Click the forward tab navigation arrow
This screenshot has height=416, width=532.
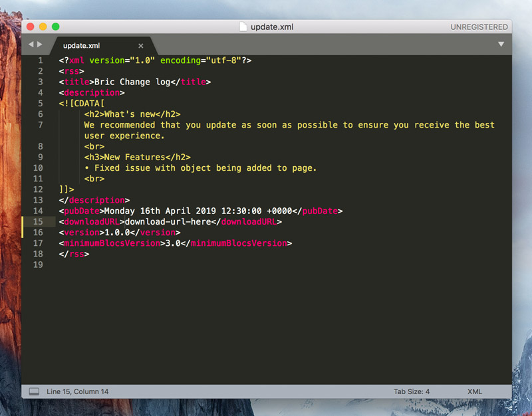40,44
